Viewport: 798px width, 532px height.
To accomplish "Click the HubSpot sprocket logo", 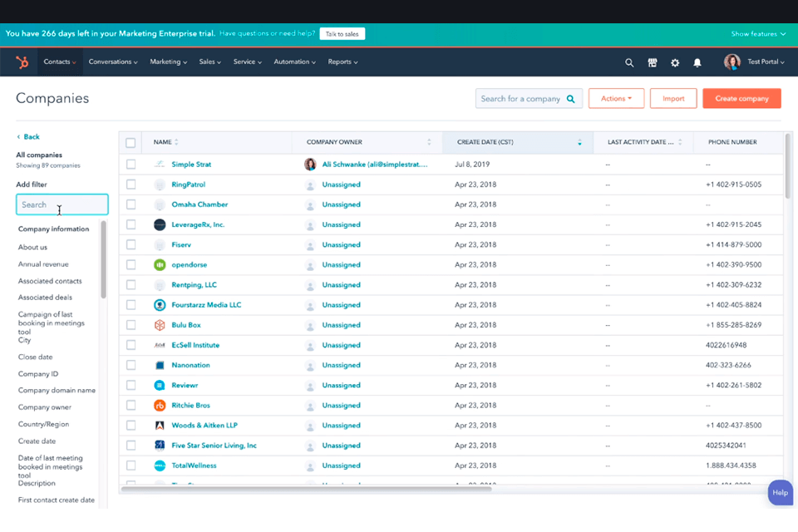I will (x=21, y=62).
